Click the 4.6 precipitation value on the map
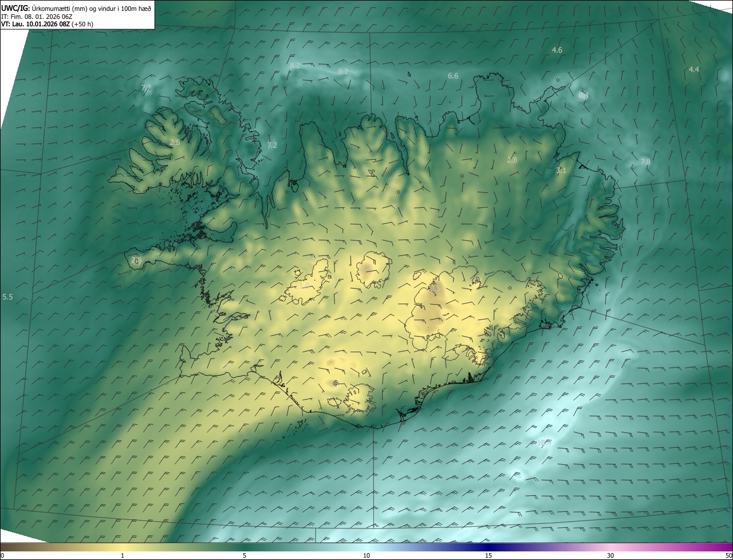The width and height of the screenshot is (733, 560). click(x=557, y=50)
